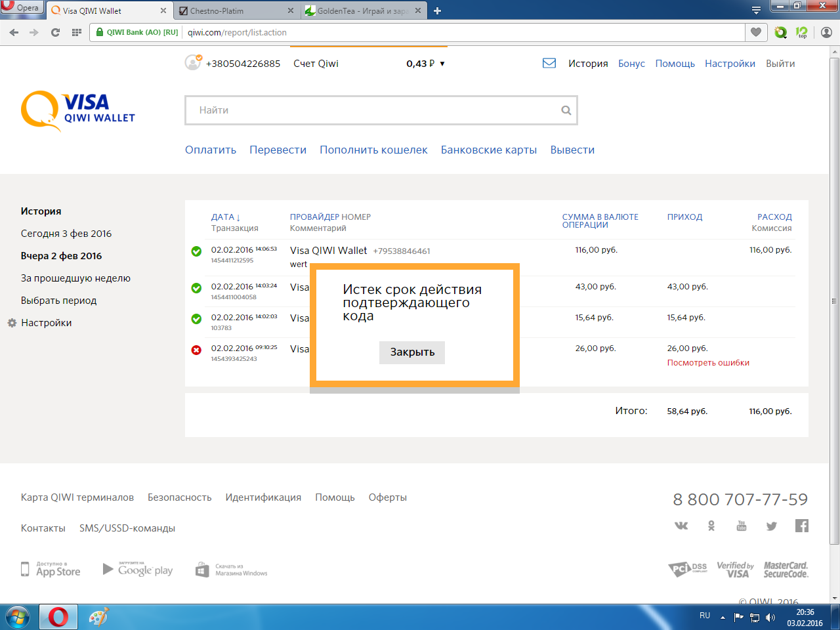Click the heart bookmark icon in address bar
The image size is (840, 630).
point(756,32)
